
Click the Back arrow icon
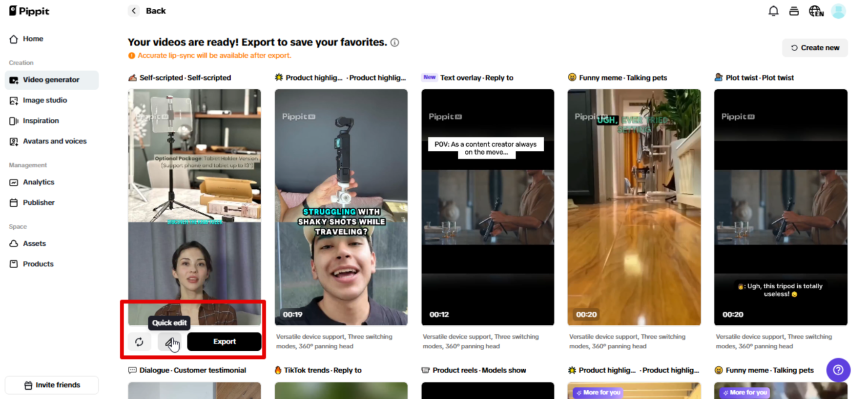[134, 11]
